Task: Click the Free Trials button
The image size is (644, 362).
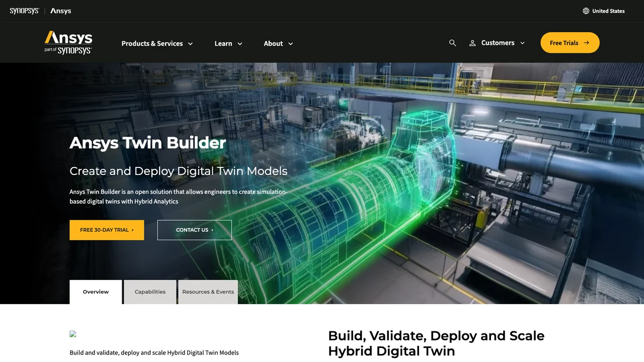Action: click(x=570, y=43)
